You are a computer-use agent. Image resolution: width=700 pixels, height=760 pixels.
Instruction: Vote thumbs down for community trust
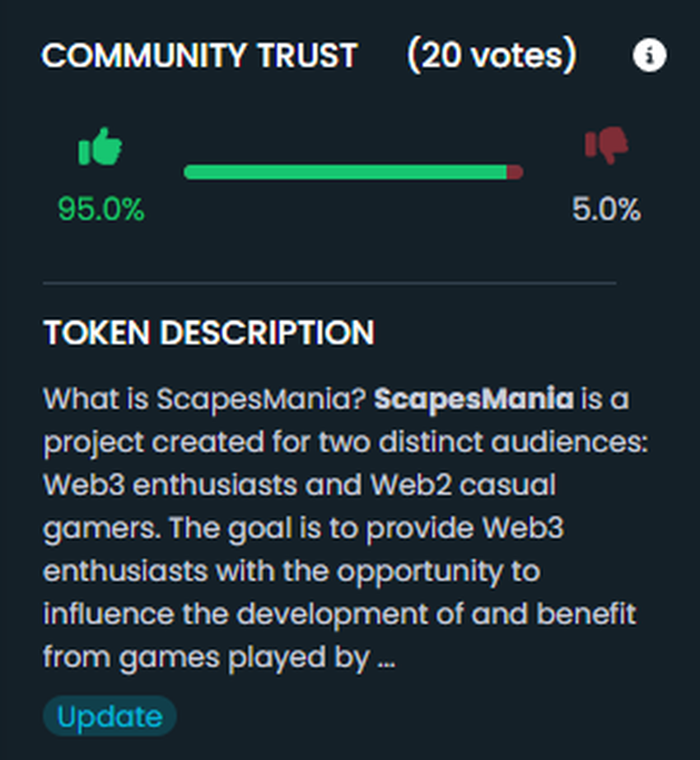point(606,145)
